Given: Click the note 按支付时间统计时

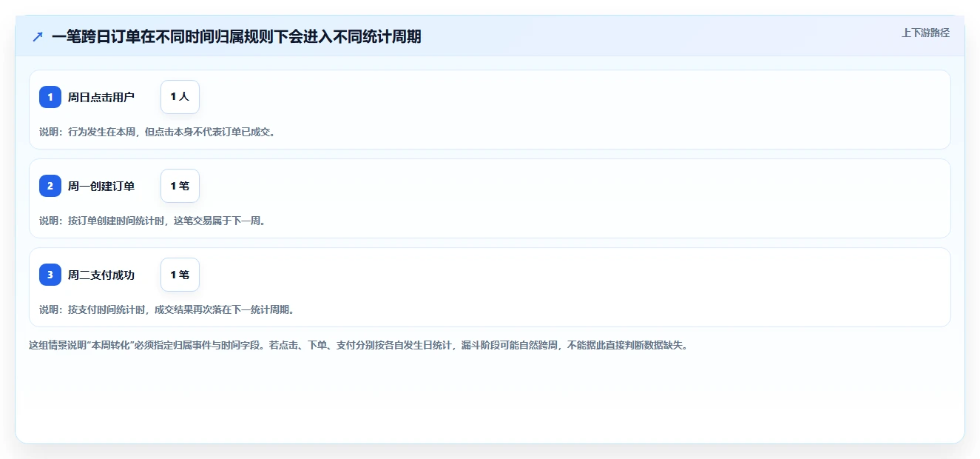Looking at the screenshot, I should coord(167,309).
